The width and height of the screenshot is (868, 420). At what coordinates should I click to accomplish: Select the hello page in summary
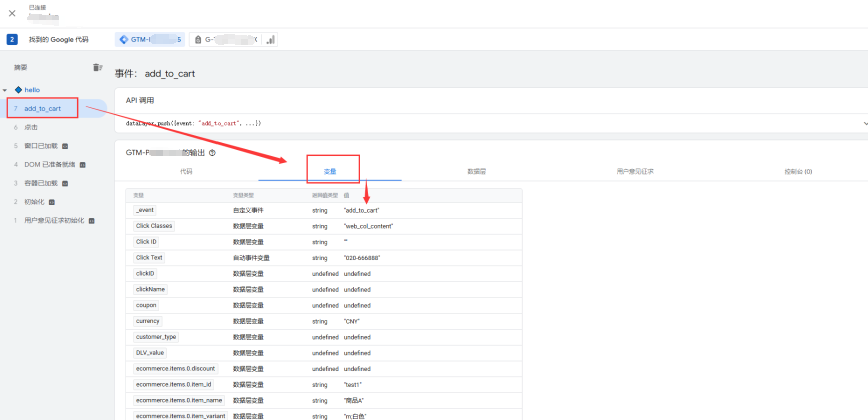pyautogui.click(x=32, y=90)
